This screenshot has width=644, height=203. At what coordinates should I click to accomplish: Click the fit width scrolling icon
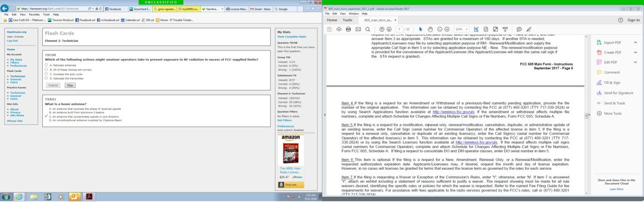click(x=477, y=29)
